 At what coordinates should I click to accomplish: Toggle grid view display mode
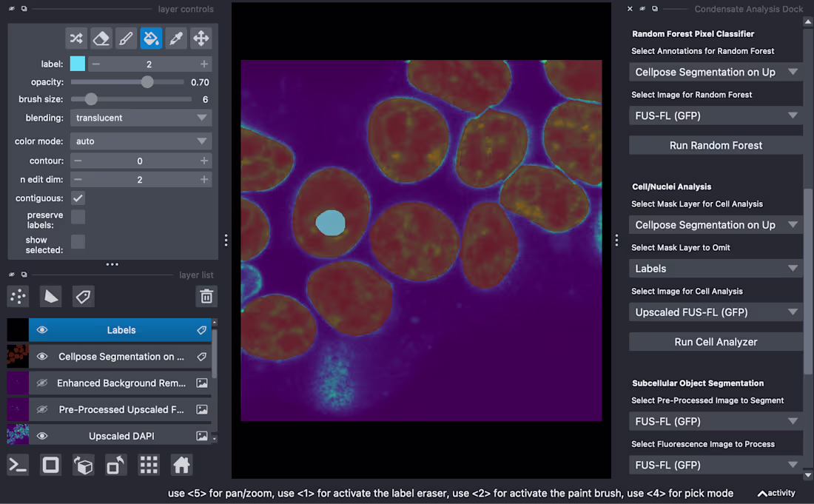pyautogui.click(x=148, y=465)
